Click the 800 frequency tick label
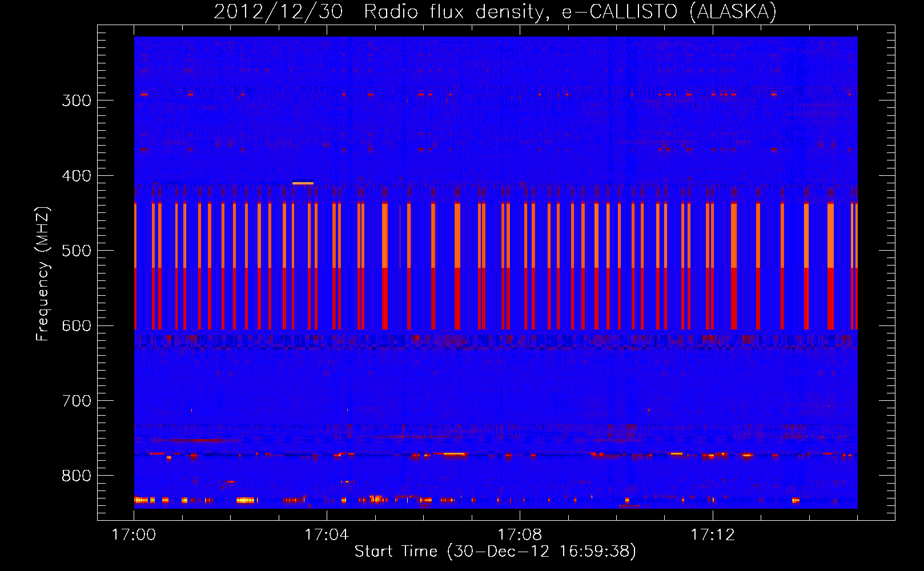924x571 pixels. (77, 476)
